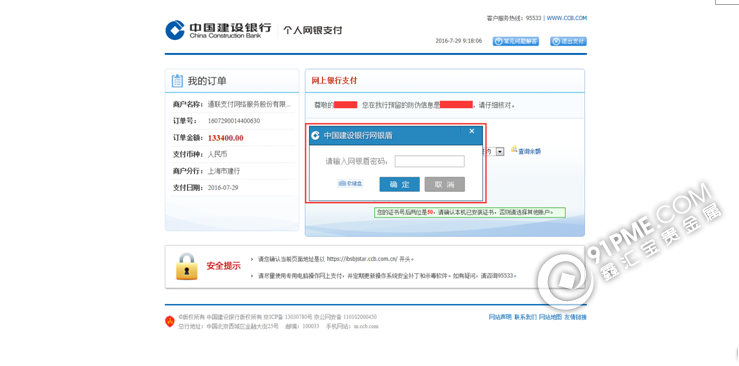739x366 pixels.
Task: Open the 联系我们 footer link
Action: coord(525,317)
